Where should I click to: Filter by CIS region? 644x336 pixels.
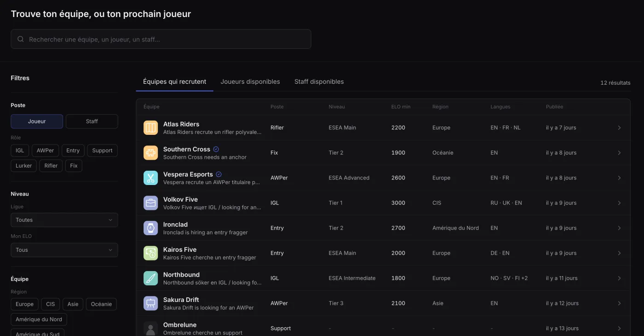tap(51, 304)
